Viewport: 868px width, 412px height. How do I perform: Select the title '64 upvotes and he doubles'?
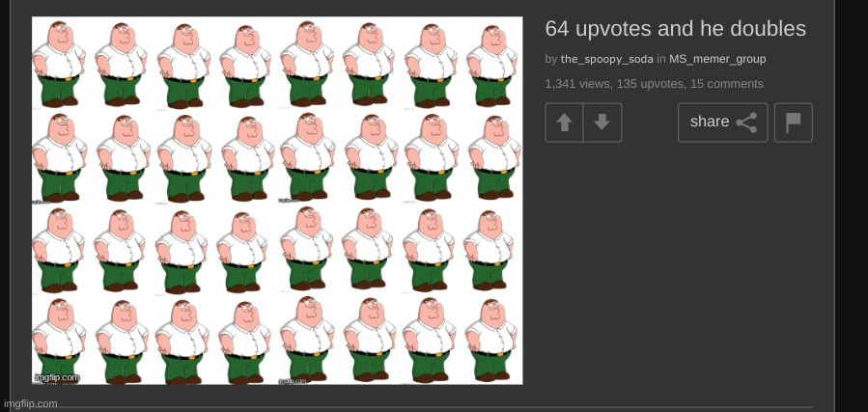[675, 29]
